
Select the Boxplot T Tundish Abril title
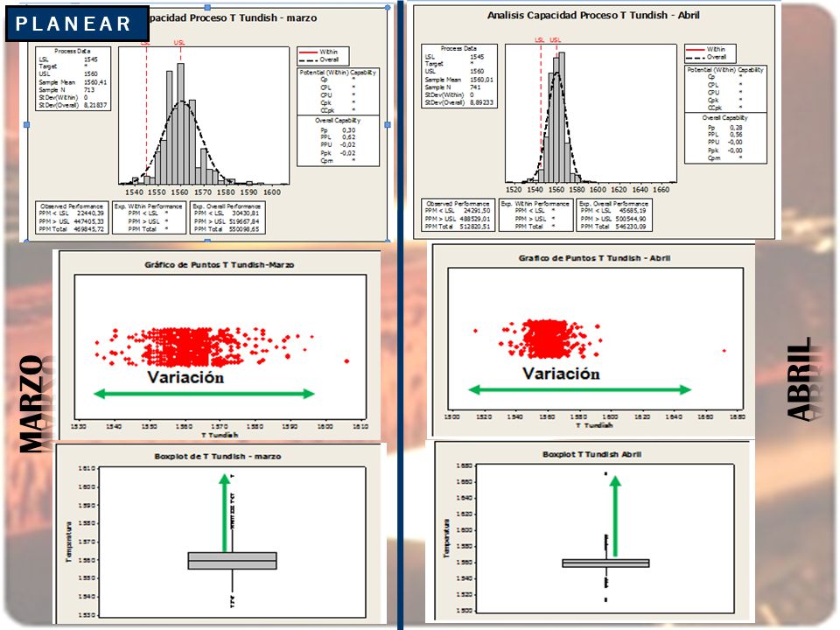pyautogui.click(x=592, y=454)
